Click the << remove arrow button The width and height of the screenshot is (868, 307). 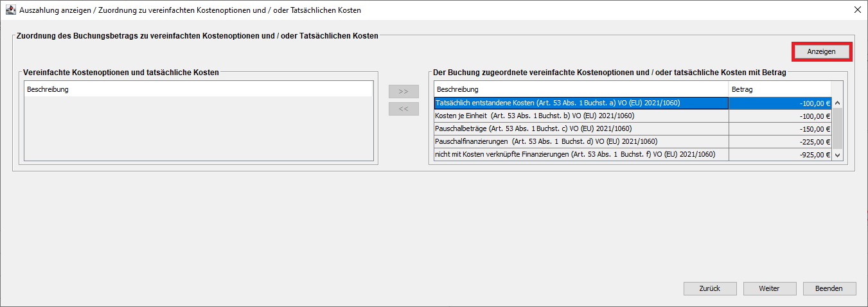[403, 109]
